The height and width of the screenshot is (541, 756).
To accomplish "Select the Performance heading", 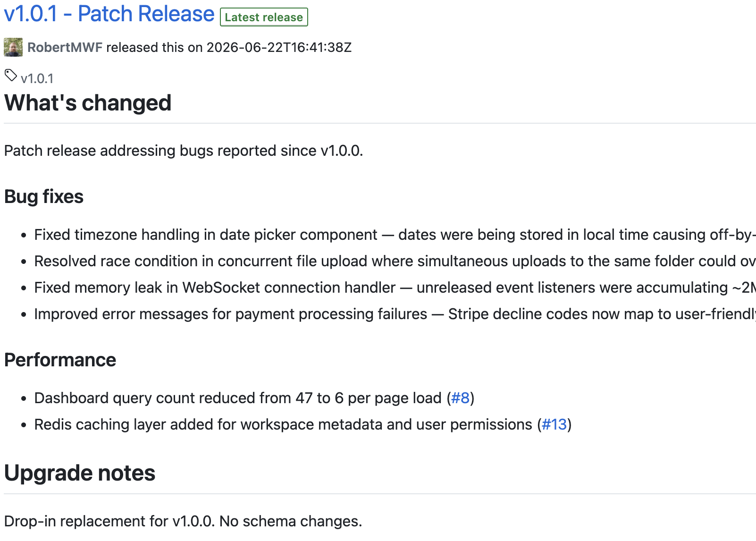I will pyautogui.click(x=60, y=360).
